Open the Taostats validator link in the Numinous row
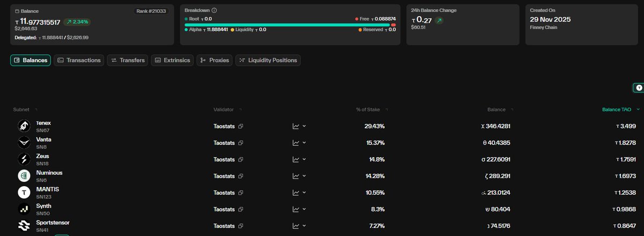The width and height of the screenshot is (644, 236). tap(224, 176)
